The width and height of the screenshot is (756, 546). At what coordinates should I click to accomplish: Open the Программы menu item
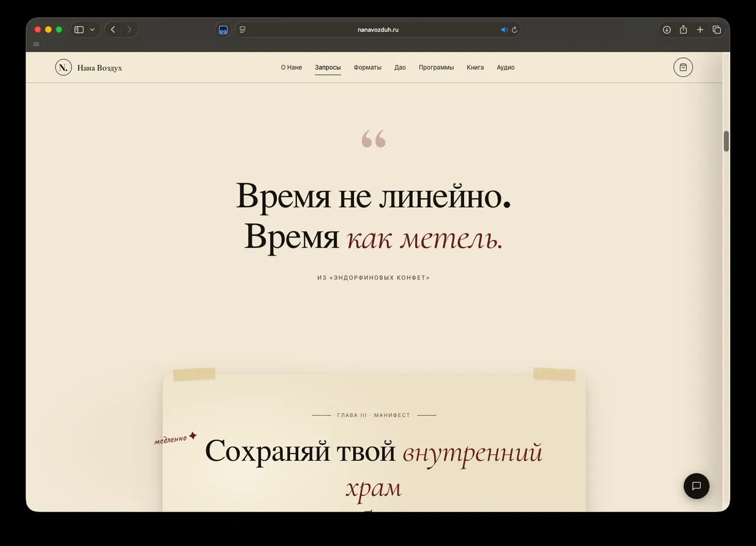pos(436,67)
